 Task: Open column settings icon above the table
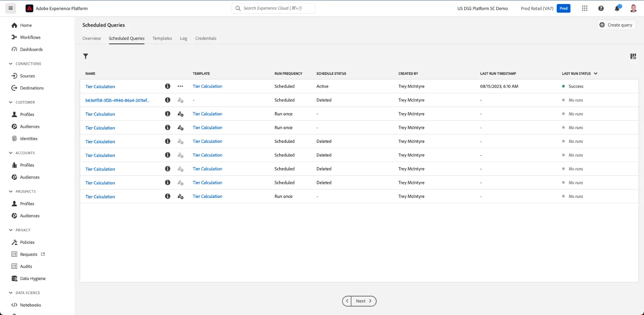pos(633,56)
